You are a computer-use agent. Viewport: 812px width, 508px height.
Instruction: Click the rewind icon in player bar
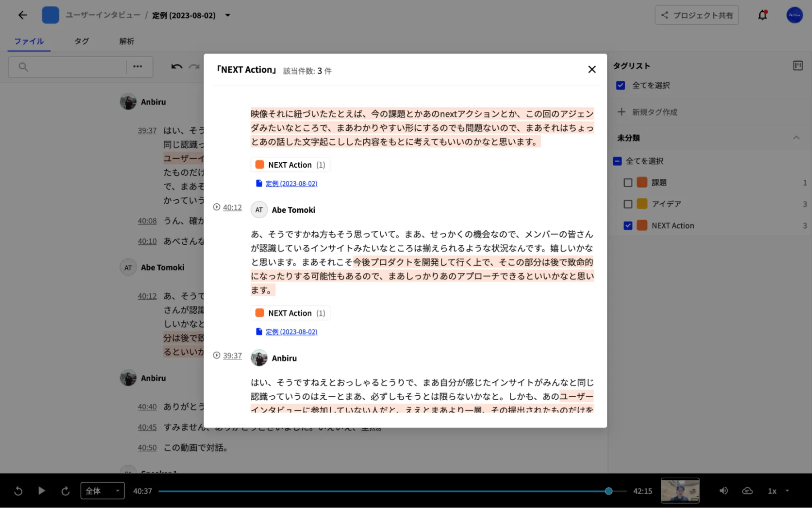click(18, 491)
